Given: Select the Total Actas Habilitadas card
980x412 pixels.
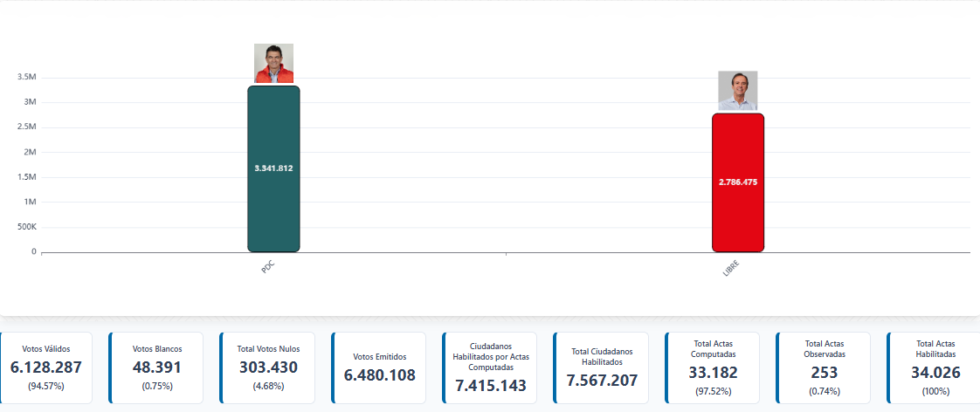Looking at the screenshot, I should click(x=934, y=367).
